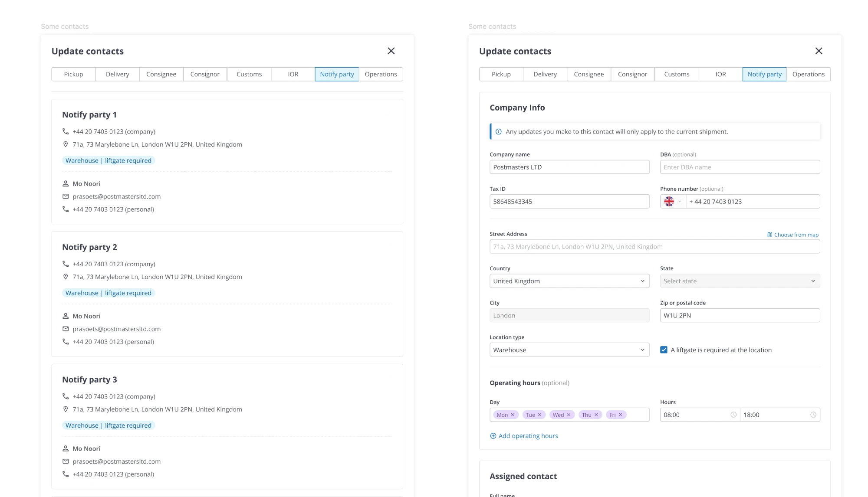
Task: Click email envelope icon in Notify party 3
Action: [x=66, y=461]
